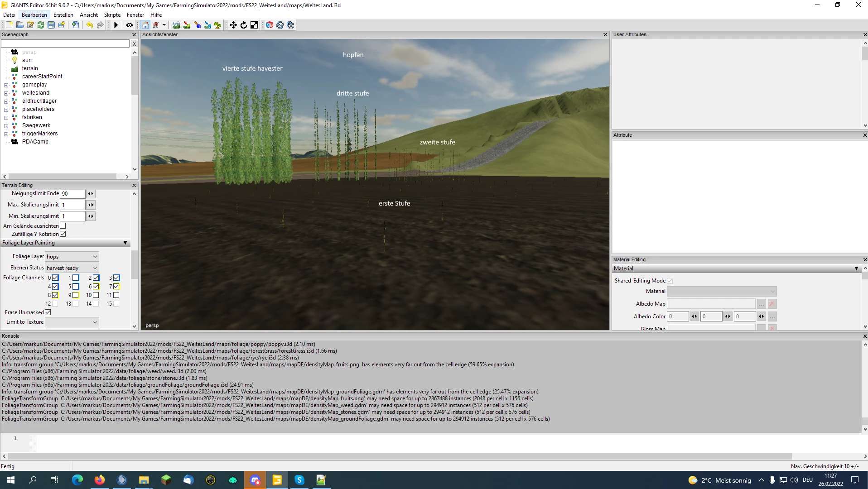Toggle the eye visibility icon in toolbar
The width and height of the screenshot is (868, 489).
130,25
